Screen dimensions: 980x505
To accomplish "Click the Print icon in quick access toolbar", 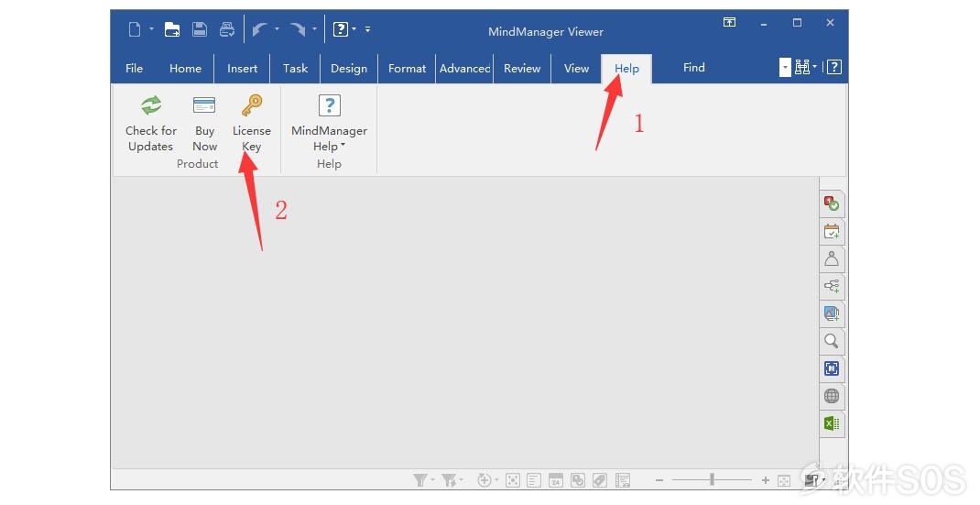I will 227,28.
